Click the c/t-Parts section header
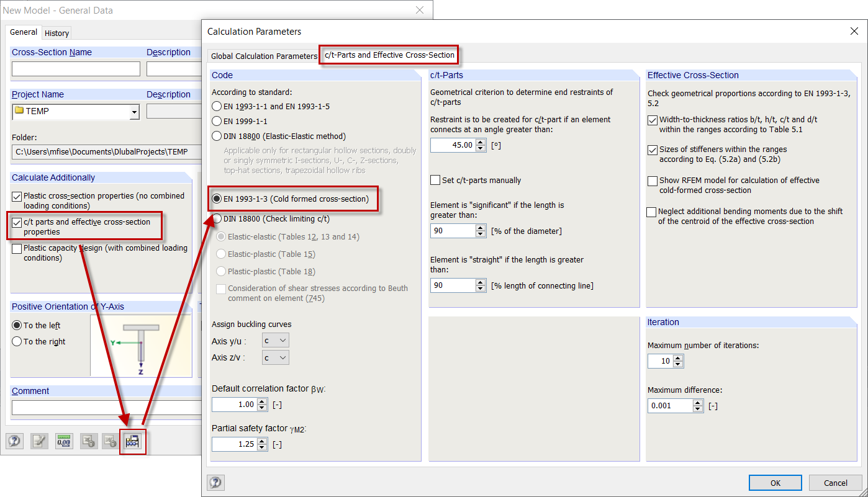The height and width of the screenshot is (497, 868). pyautogui.click(x=534, y=75)
